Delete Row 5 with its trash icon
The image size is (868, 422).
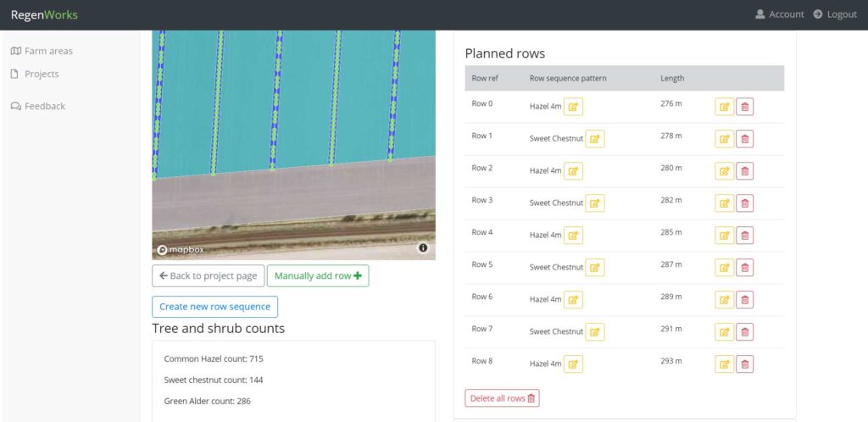click(744, 267)
